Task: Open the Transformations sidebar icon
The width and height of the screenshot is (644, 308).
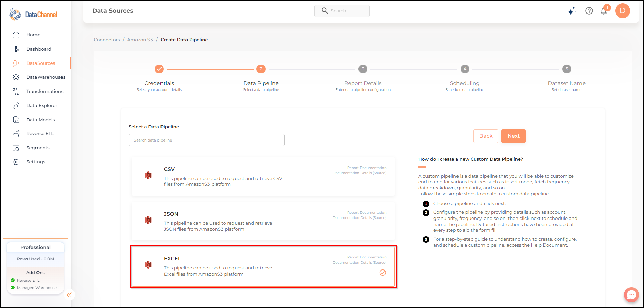Action: tap(16, 92)
